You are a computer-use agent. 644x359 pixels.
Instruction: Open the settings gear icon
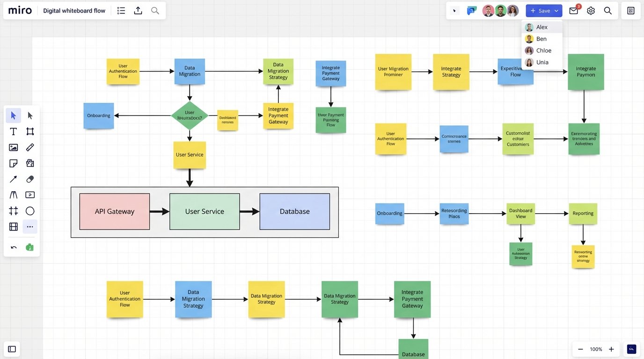pyautogui.click(x=591, y=10)
